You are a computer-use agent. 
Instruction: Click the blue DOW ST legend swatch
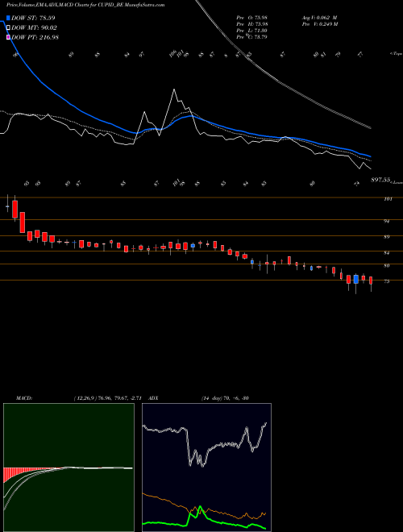pos(9,18)
